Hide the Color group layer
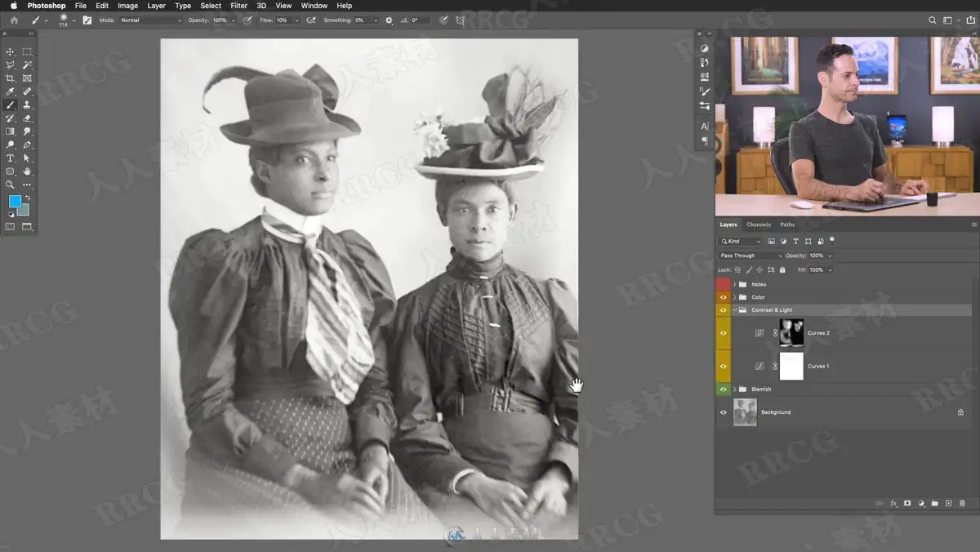 723,297
